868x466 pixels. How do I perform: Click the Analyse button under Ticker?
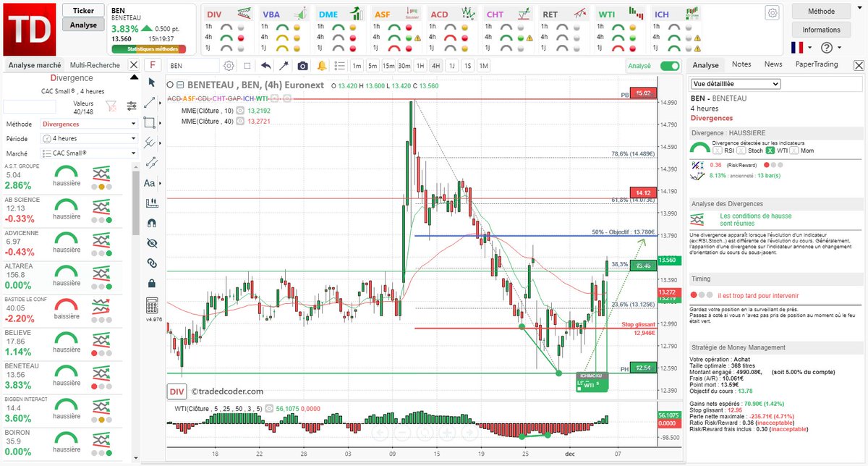click(83, 25)
